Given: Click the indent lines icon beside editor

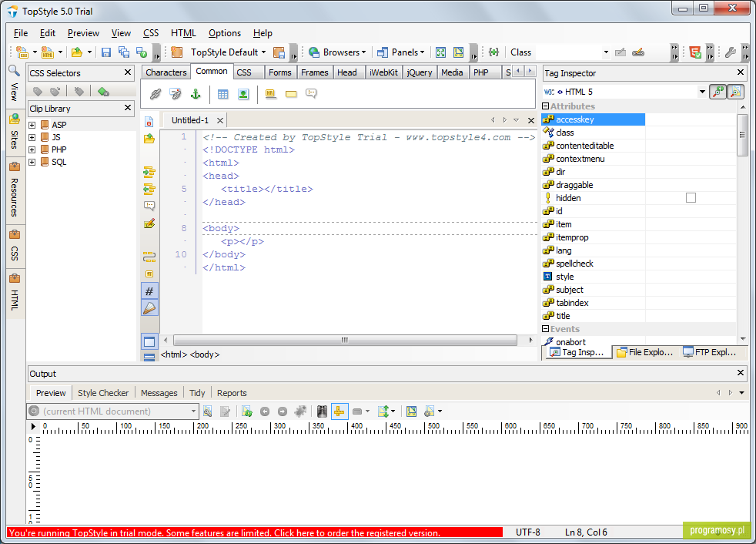Looking at the screenshot, I should [149, 172].
